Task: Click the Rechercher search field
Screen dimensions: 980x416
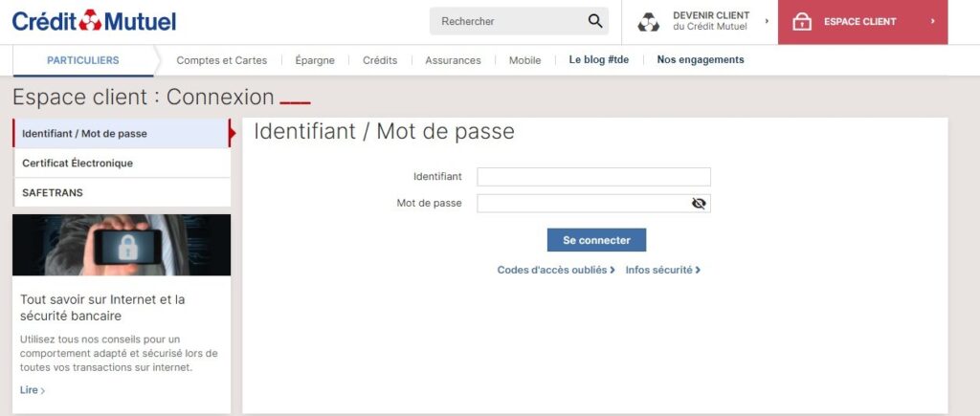Action: [x=519, y=21]
